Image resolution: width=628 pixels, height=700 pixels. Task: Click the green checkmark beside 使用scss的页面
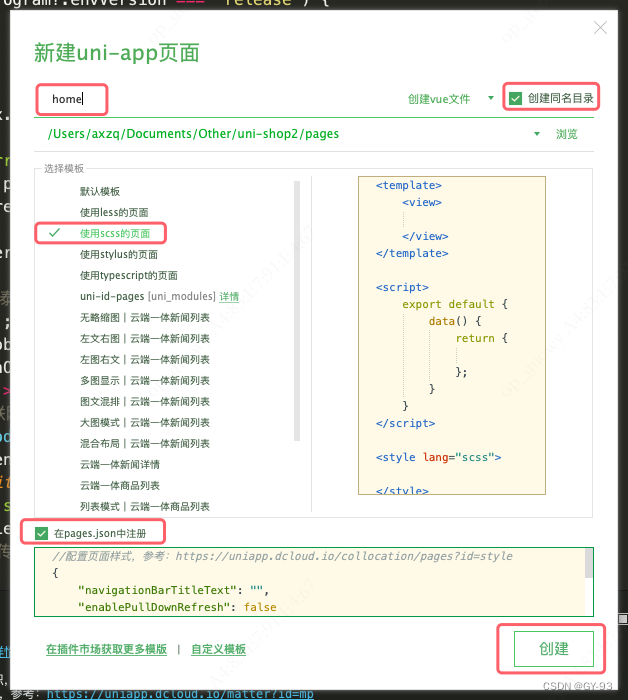54,233
